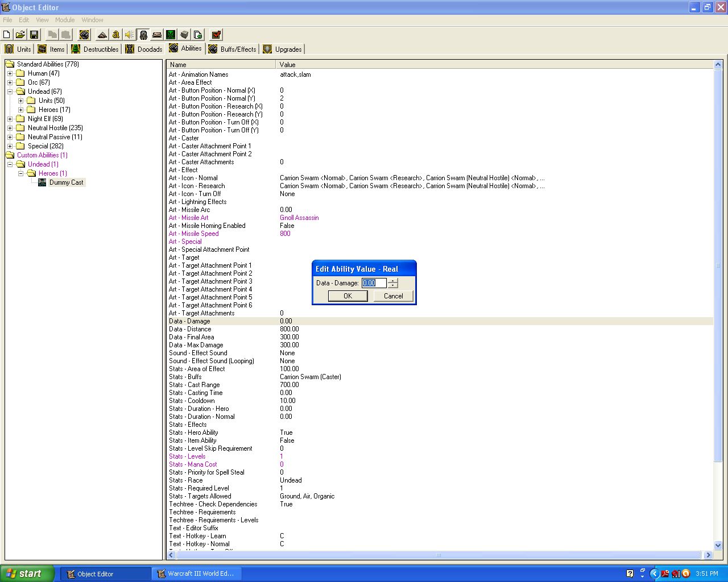728x582 pixels.
Task: Confirm the damage value with OK
Action: (348, 296)
